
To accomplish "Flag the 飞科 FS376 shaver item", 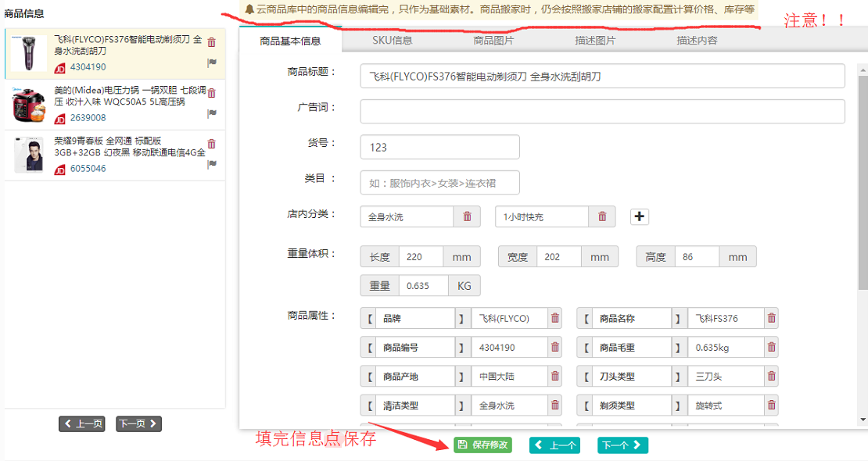I will click(x=211, y=63).
